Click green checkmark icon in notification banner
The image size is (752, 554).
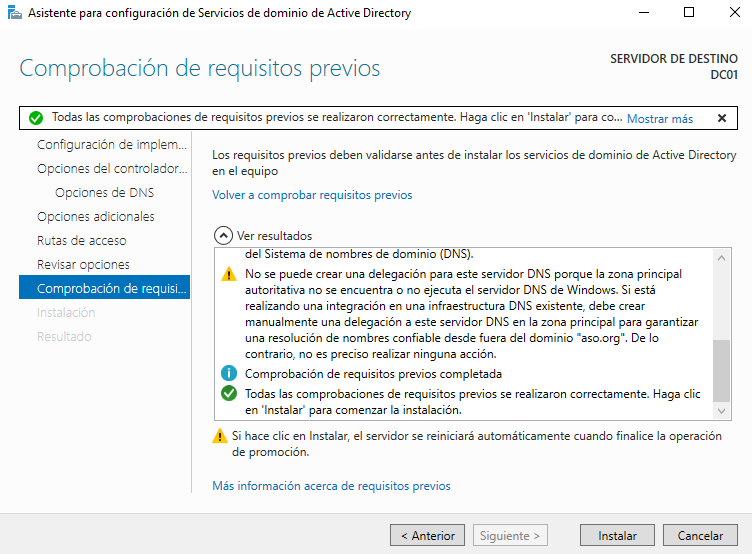(36, 118)
